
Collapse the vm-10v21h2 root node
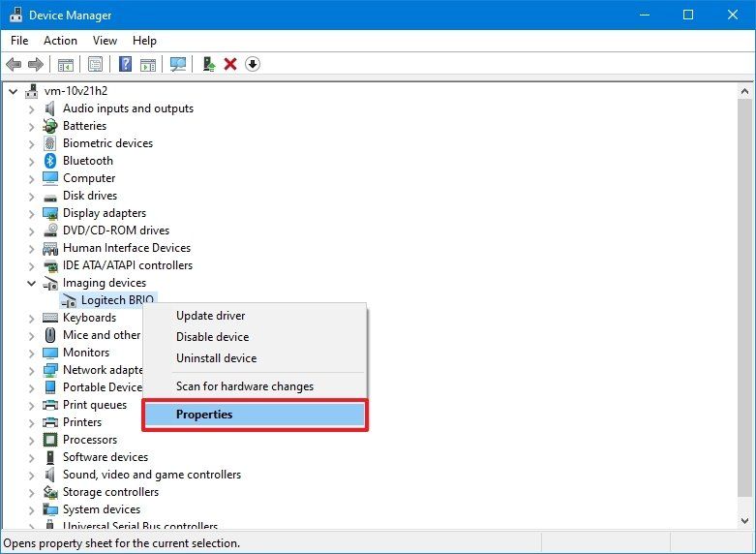pos(13,91)
